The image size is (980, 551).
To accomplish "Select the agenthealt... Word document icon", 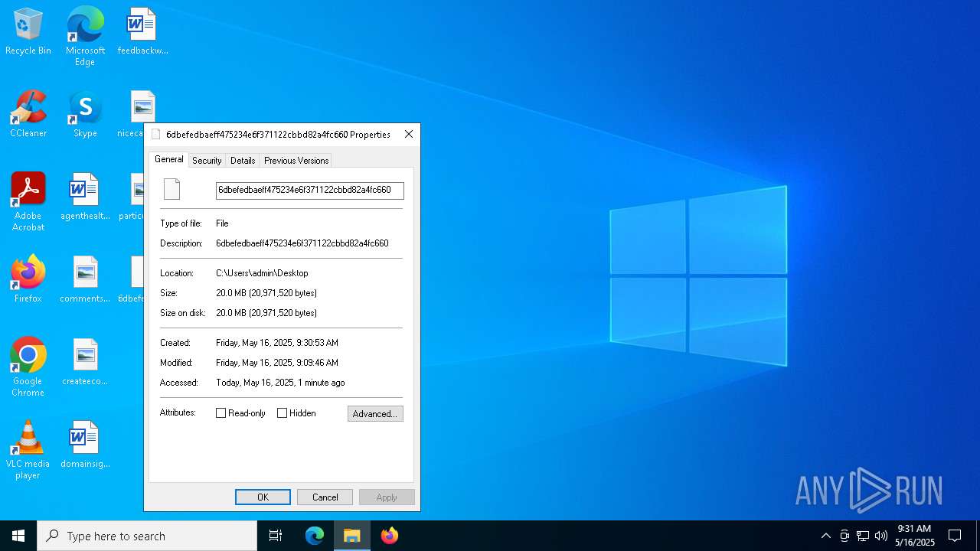I will pyautogui.click(x=85, y=197).
